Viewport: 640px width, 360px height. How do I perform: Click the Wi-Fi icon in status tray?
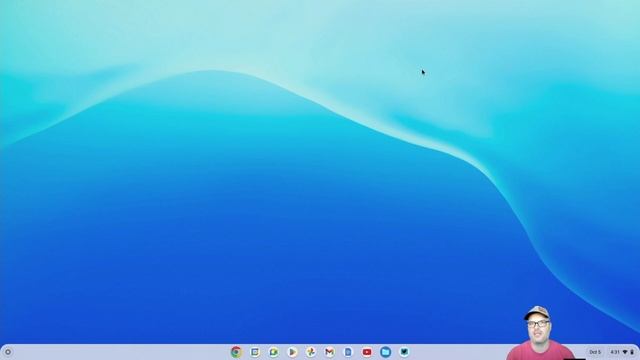tap(625, 352)
